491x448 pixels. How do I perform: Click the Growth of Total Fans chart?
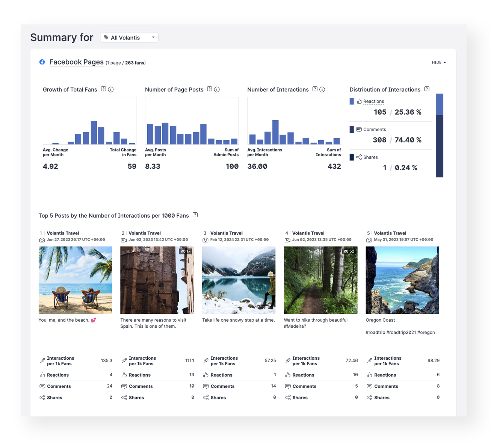click(89, 121)
